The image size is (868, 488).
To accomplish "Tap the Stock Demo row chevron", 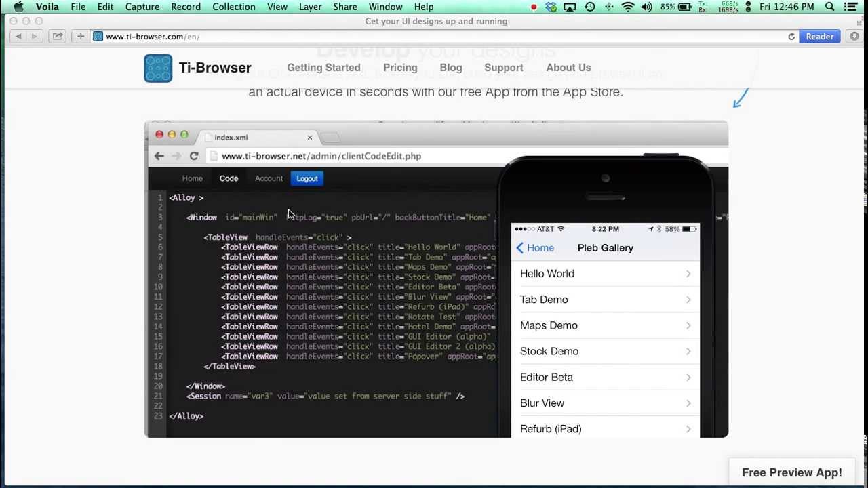I will (688, 351).
